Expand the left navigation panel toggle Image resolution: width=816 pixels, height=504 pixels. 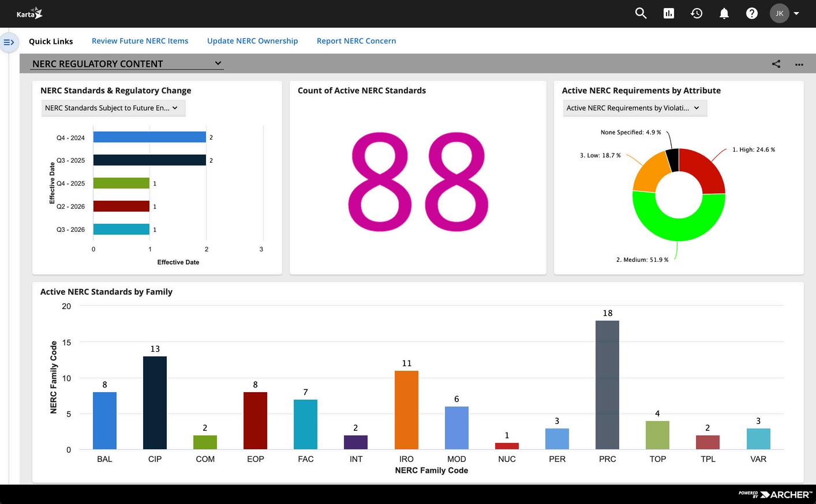tap(9, 42)
